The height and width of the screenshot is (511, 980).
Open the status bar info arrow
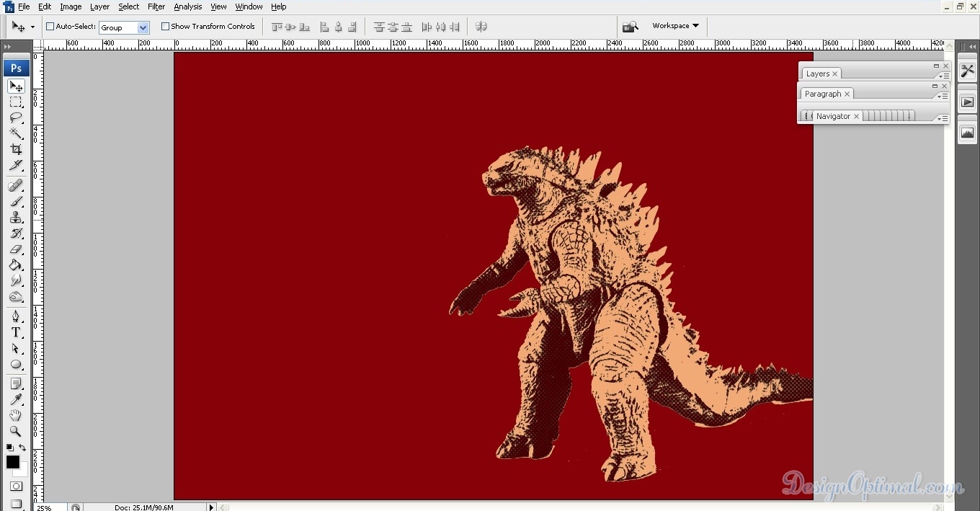(x=211, y=507)
